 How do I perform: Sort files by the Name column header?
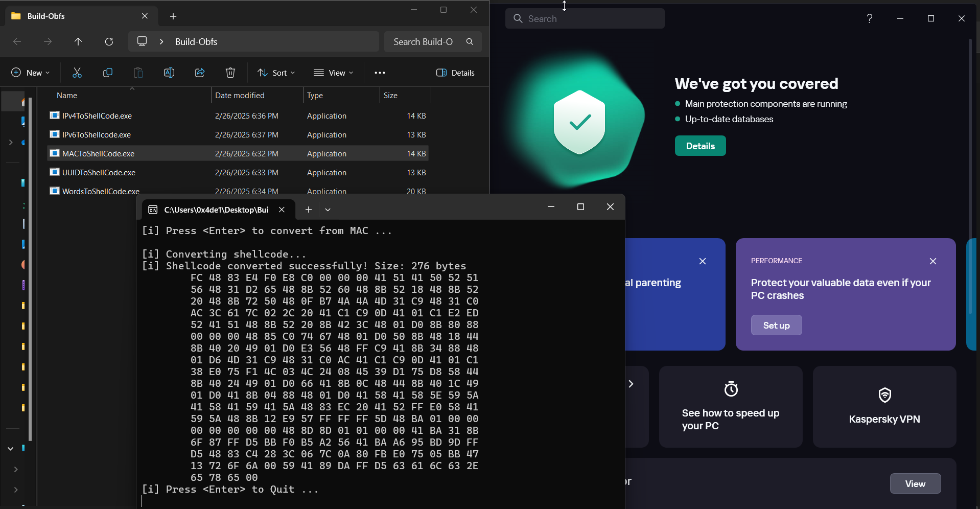[67, 96]
